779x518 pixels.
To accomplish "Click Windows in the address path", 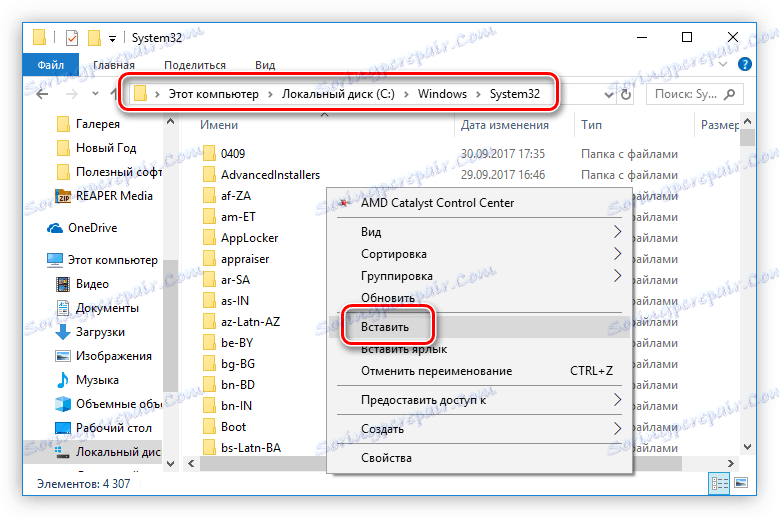I will 442,94.
